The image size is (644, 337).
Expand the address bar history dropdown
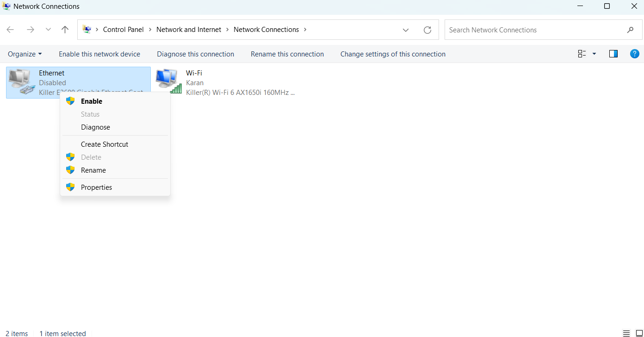[406, 30]
